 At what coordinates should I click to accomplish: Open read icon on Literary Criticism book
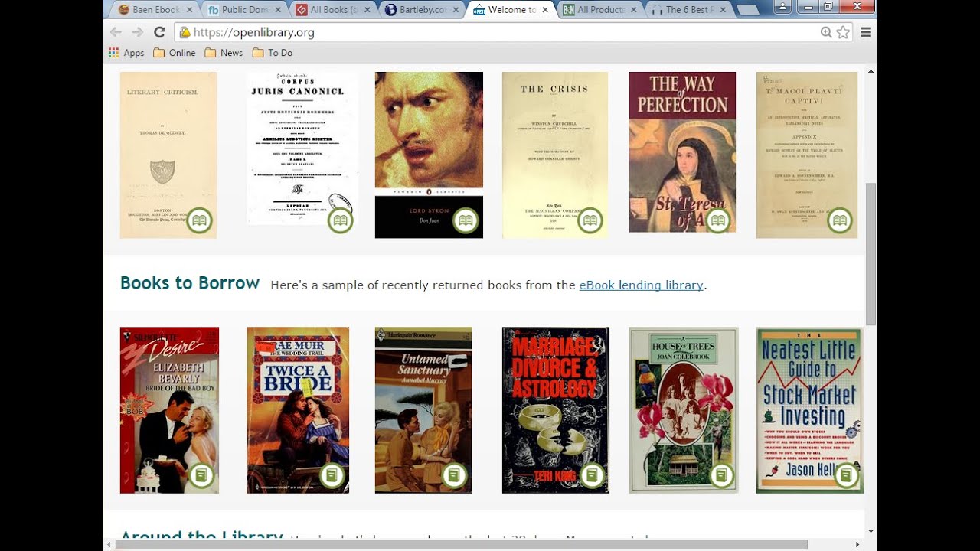click(x=200, y=220)
